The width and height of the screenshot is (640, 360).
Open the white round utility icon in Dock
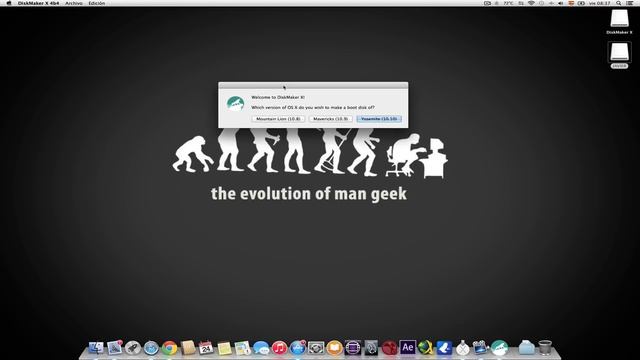click(462, 348)
